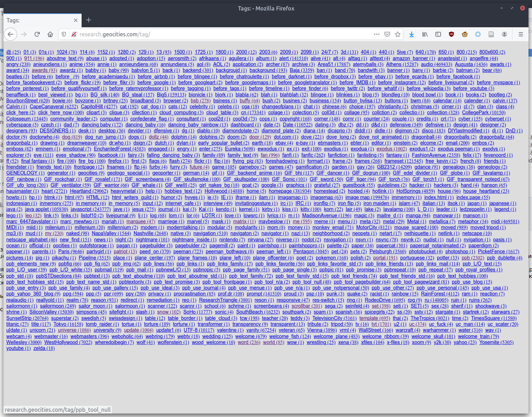
Task: Open the Firefox home page
Action: [50, 34]
